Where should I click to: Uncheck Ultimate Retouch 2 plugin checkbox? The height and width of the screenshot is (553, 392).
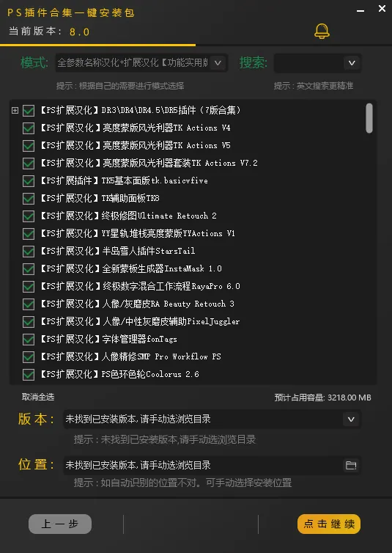[29, 216]
